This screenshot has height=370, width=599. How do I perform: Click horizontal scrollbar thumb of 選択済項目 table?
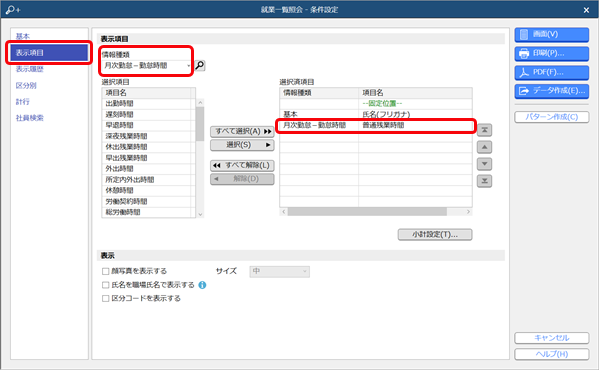pyautogui.click(x=367, y=212)
